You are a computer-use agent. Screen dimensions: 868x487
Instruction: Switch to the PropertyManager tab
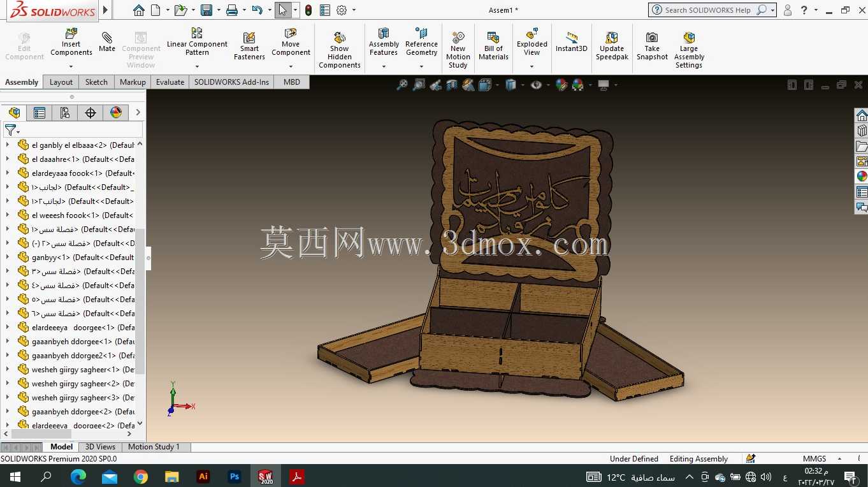tap(40, 113)
